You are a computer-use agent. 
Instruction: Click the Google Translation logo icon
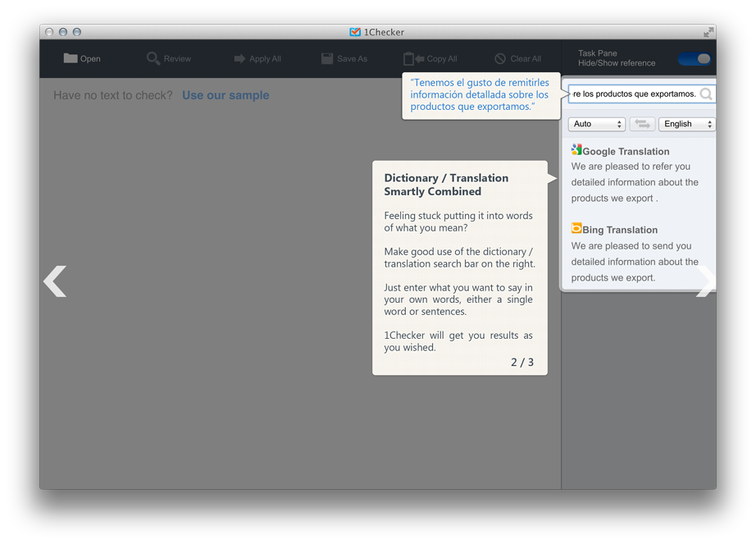pyautogui.click(x=576, y=149)
